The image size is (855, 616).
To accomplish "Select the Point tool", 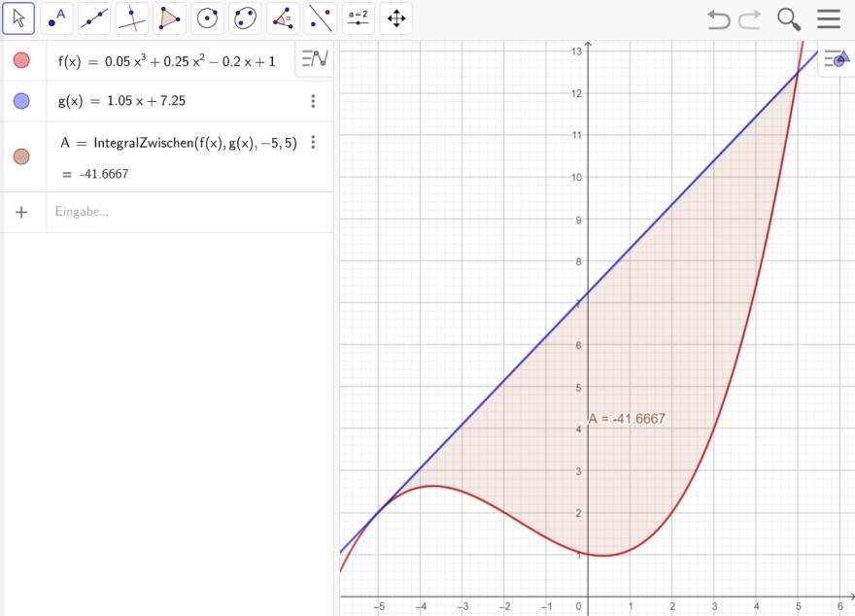I will (56, 18).
